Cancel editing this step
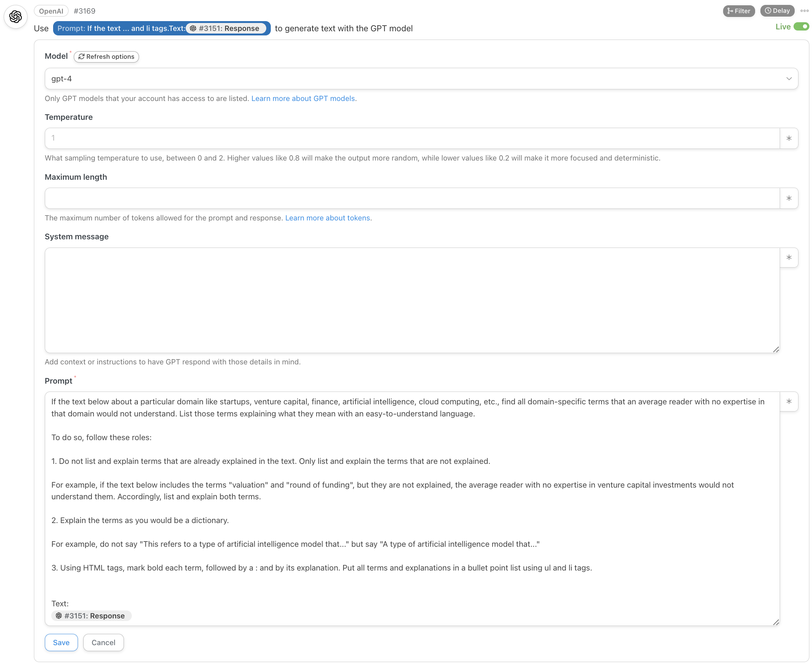Image resolution: width=812 pixels, height=667 pixels. point(103,643)
